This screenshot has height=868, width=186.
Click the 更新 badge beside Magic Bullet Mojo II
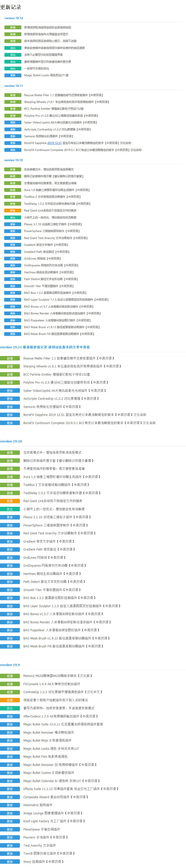(x=10, y=740)
